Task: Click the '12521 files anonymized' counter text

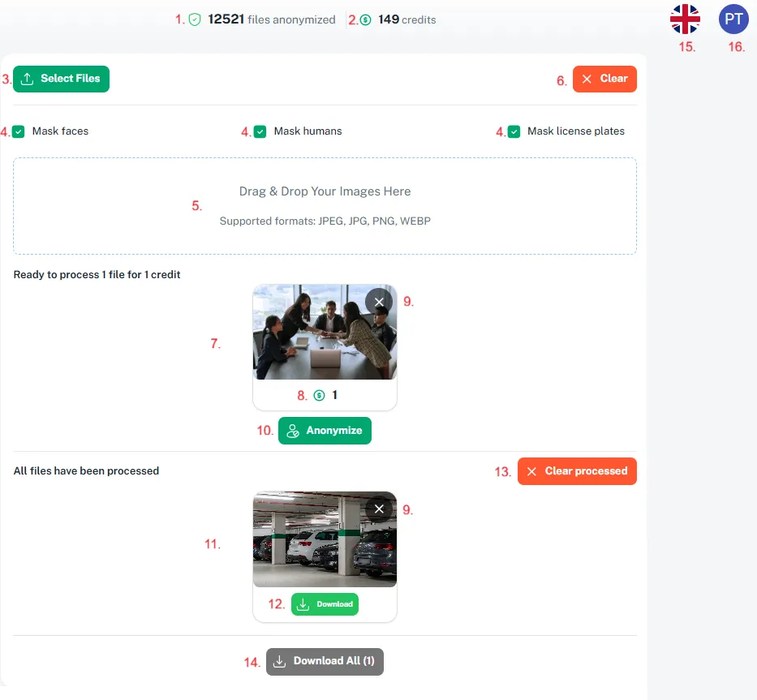Action: point(272,19)
